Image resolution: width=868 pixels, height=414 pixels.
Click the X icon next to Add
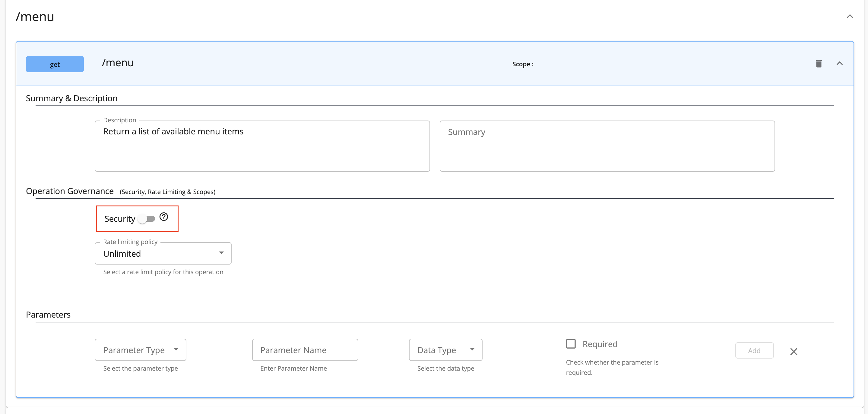[794, 351]
